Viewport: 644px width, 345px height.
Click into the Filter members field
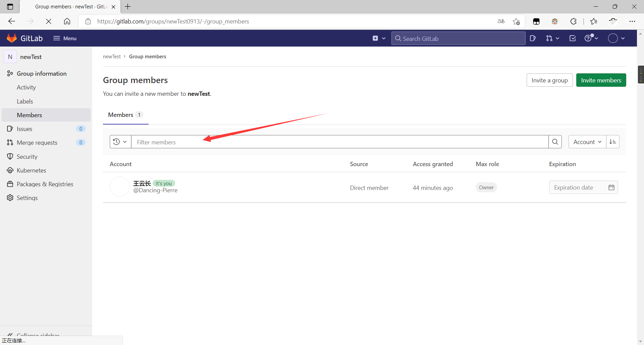[340, 142]
